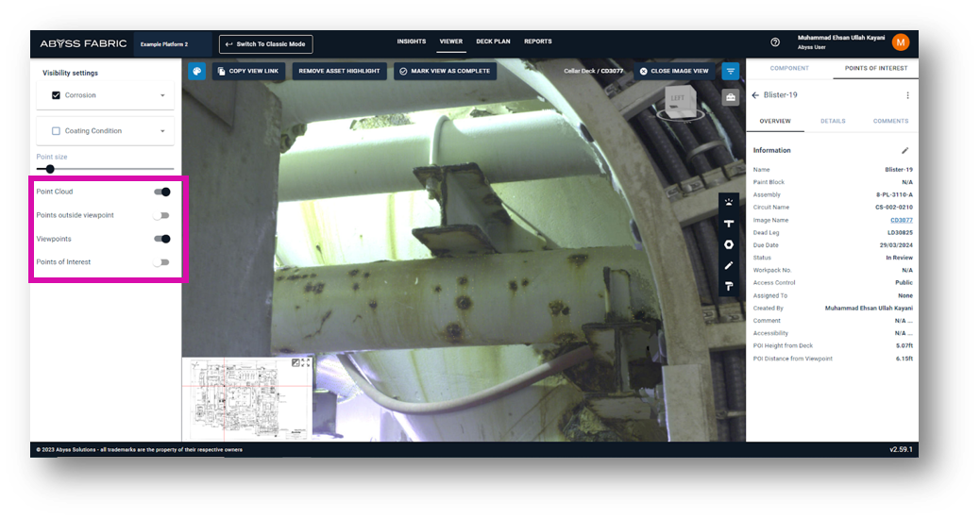Click the Point size slider handle
The image size is (980, 519).
coord(50,169)
